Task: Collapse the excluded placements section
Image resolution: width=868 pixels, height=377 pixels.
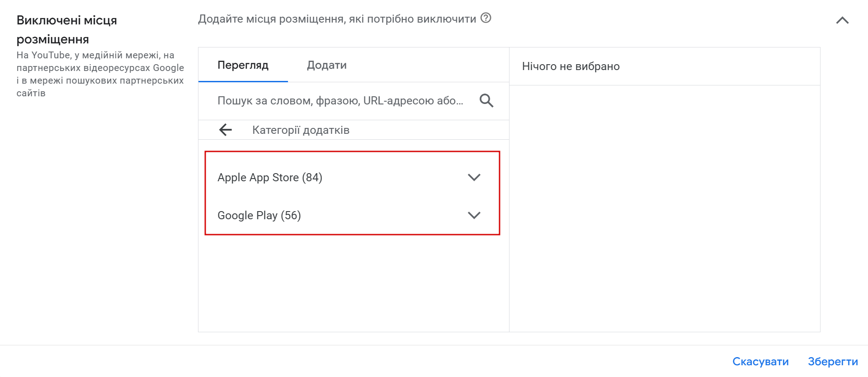Action: click(x=842, y=20)
